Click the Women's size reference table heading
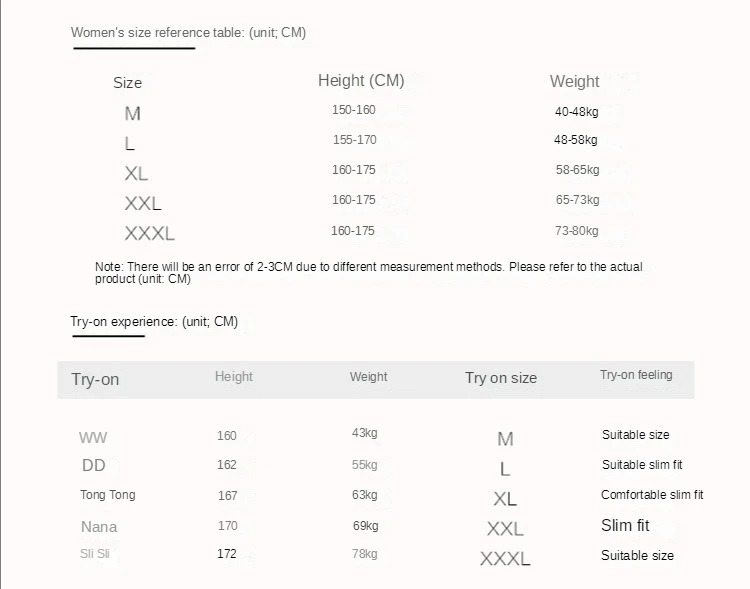This screenshot has width=750, height=589. pyautogui.click(x=188, y=33)
